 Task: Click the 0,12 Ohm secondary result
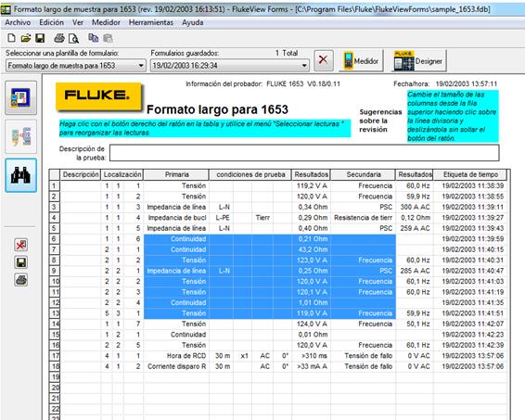(x=415, y=218)
